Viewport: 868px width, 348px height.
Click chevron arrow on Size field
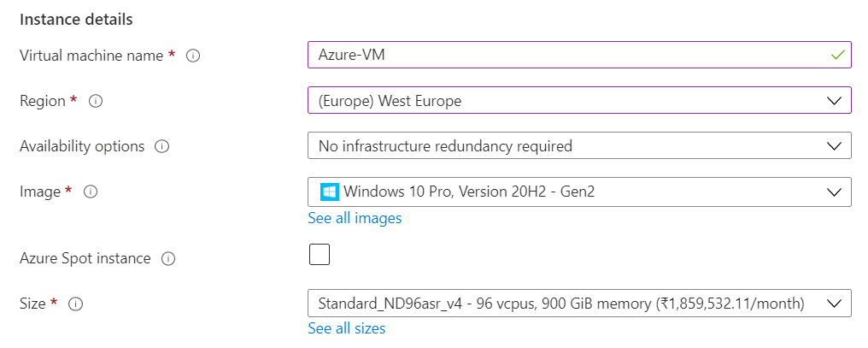tap(835, 304)
